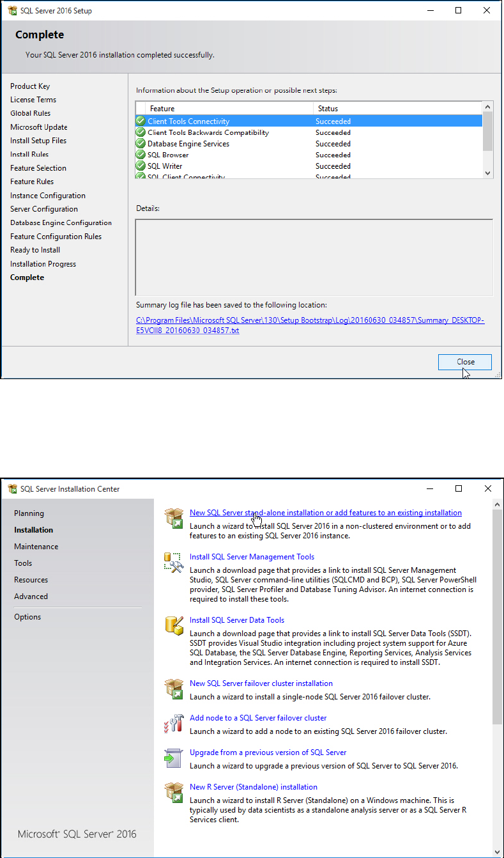The image size is (504, 858).
Task: Click the Add node tools icon
Action: (174, 723)
